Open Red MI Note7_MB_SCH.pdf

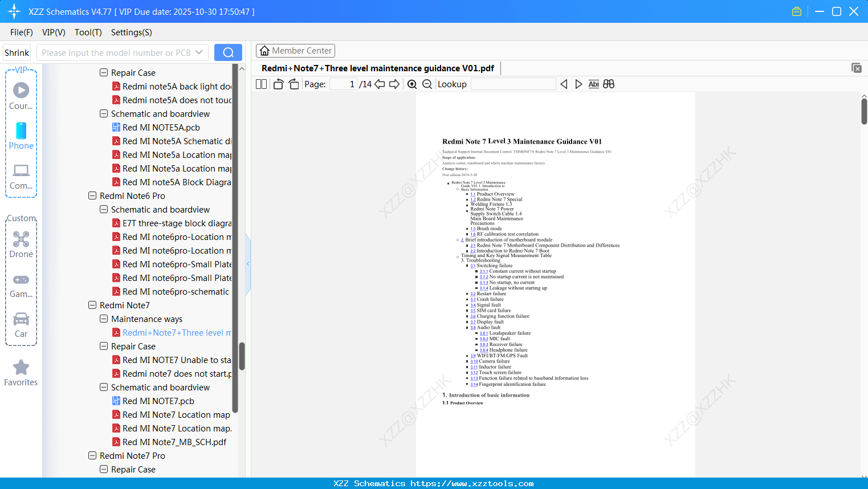[174, 442]
